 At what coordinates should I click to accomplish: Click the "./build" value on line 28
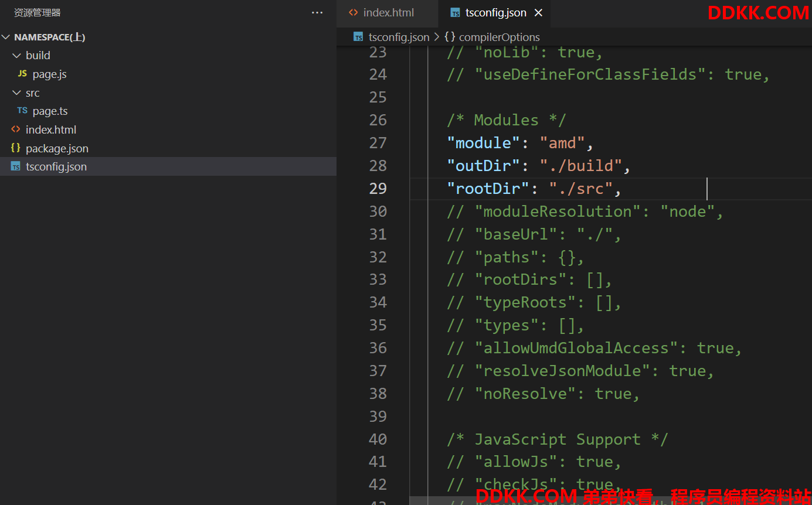pyautogui.click(x=580, y=166)
